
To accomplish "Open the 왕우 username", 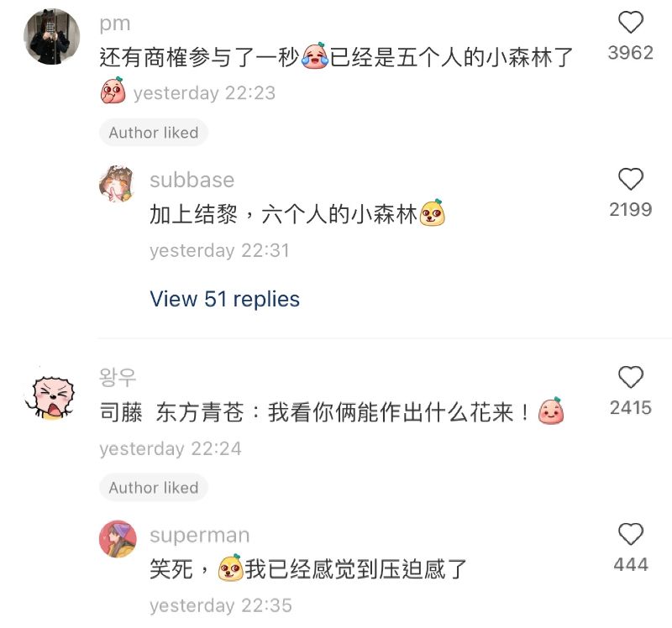I will pyautogui.click(x=118, y=378).
